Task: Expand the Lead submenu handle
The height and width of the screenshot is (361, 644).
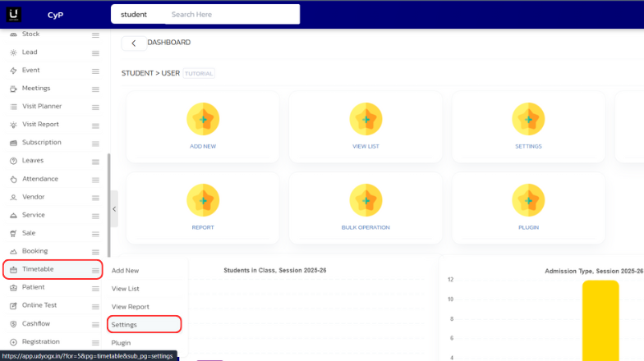Action: (x=95, y=53)
